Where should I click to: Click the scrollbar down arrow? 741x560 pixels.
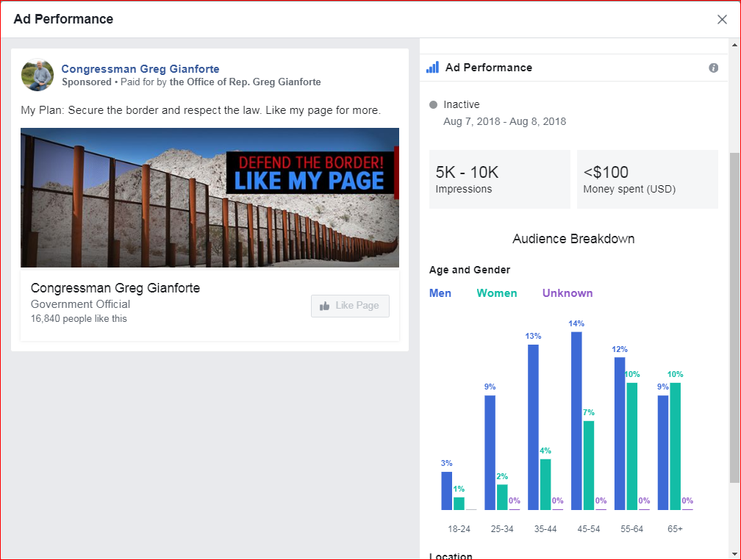tap(734, 554)
